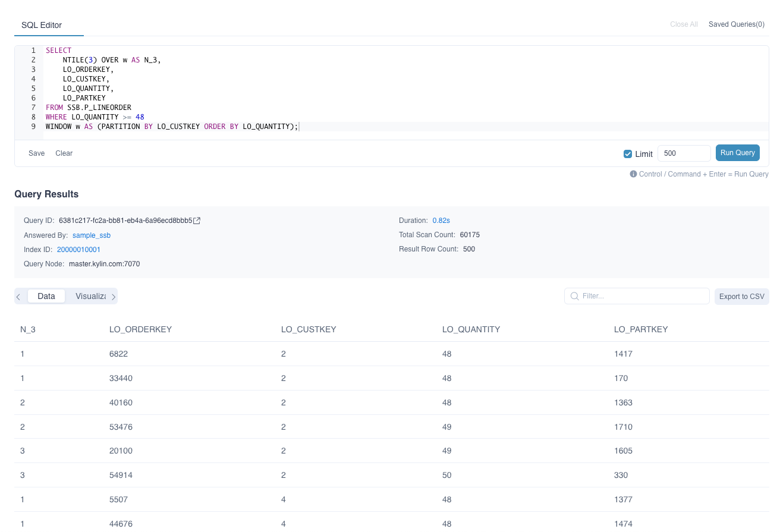
Task: Click the info icon beside the Run Query hint
Action: 633,174
